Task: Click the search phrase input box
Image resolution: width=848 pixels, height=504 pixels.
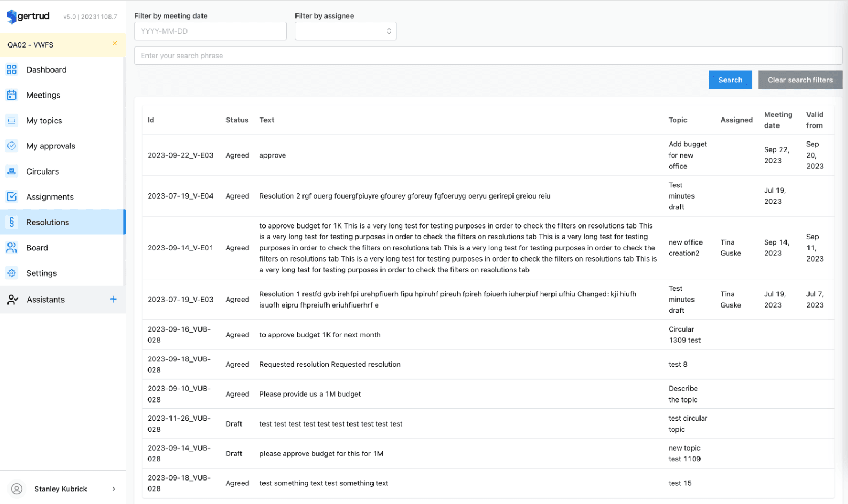Action: 487,56
